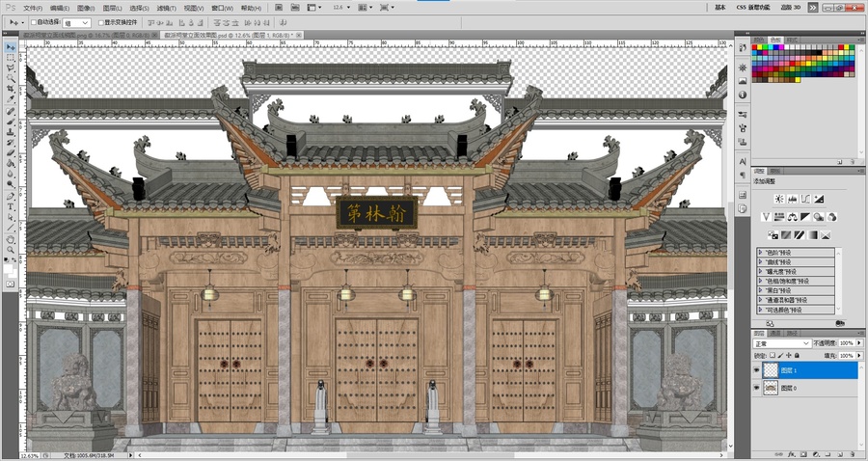Toggle lock position icon

pyautogui.click(x=788, y=355)
